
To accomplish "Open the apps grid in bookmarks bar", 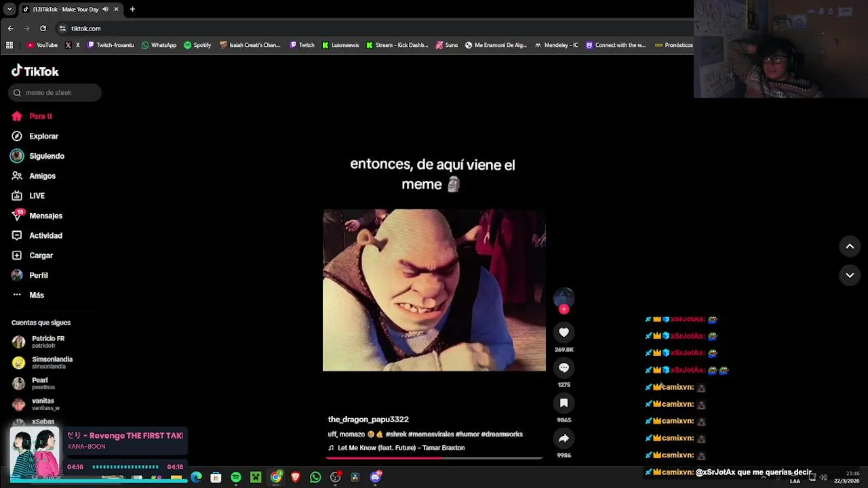I will (9, 45).
